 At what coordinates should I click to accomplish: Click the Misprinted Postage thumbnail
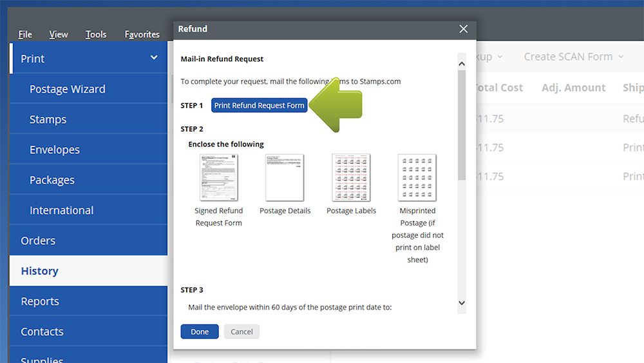(417, 178)
